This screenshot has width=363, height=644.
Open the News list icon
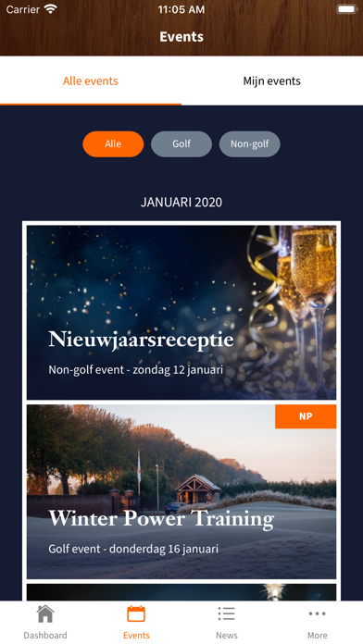point(227,614)
